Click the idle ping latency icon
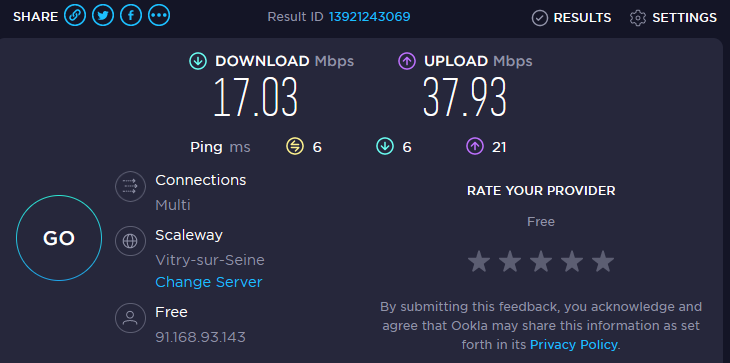Image resolution: width=730 pixels, height=363 pixels. 294,147
